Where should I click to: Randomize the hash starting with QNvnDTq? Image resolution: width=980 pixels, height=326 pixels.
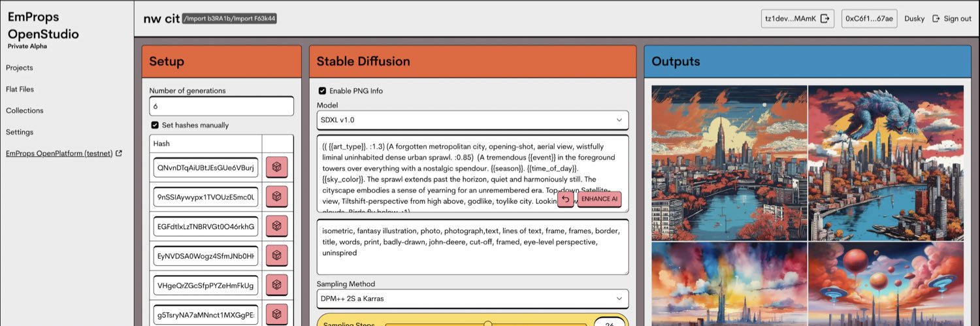pyautogui.click(x=276, y=167)
